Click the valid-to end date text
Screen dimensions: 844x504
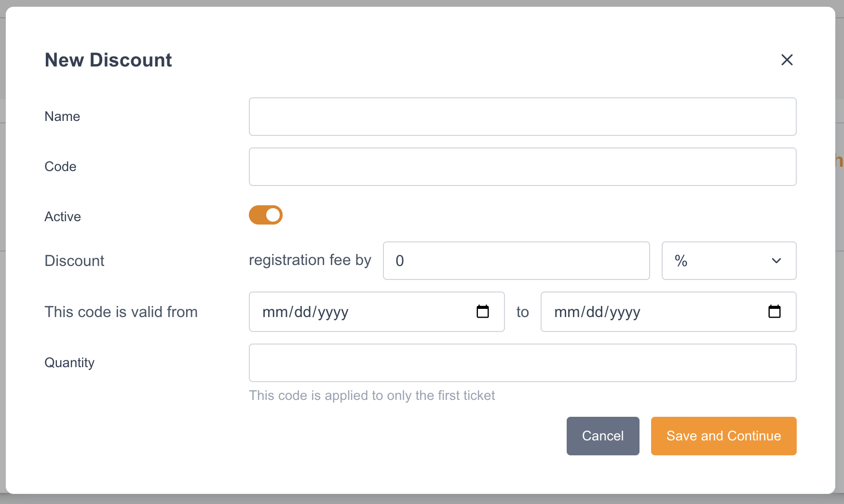[x=597, y=312]
